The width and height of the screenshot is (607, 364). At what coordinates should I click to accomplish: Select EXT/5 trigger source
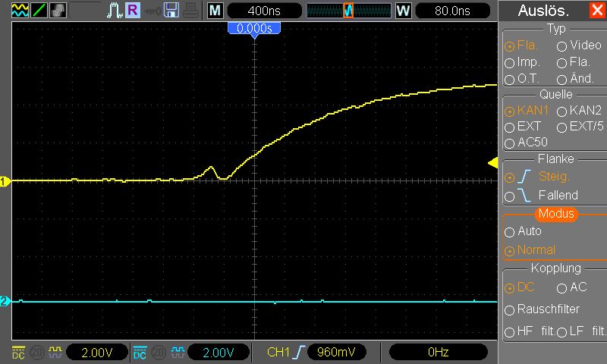coord(580,127)
